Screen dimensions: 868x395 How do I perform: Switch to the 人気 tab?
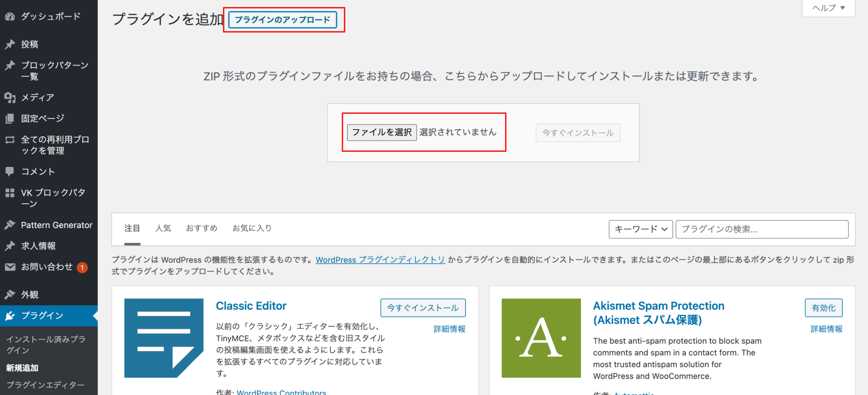tap(163, 229)
